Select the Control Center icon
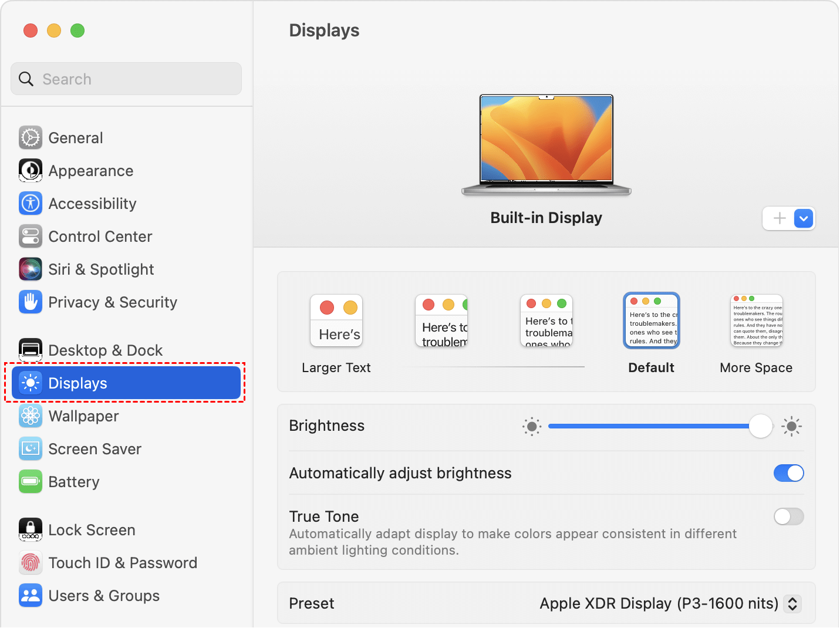 [x=31, y=237]
